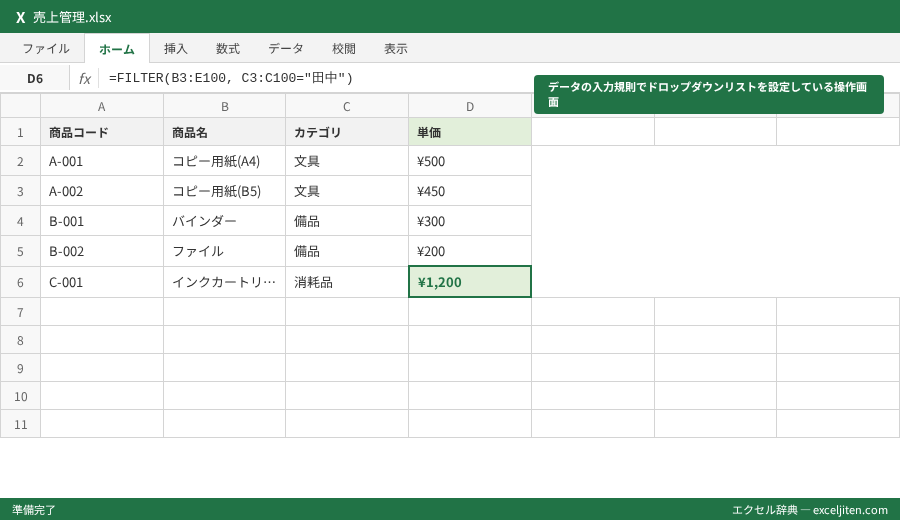
Task: Select 文具 cell in row 3
Action: coord(347,191)
